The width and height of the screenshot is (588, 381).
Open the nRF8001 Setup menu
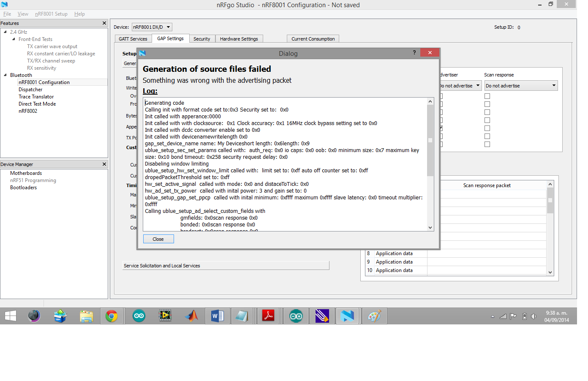coord(51,14)
